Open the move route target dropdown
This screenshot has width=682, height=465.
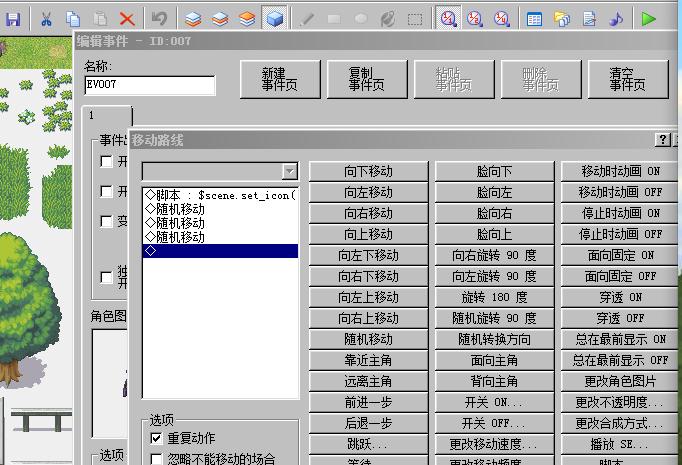point(289,171)
